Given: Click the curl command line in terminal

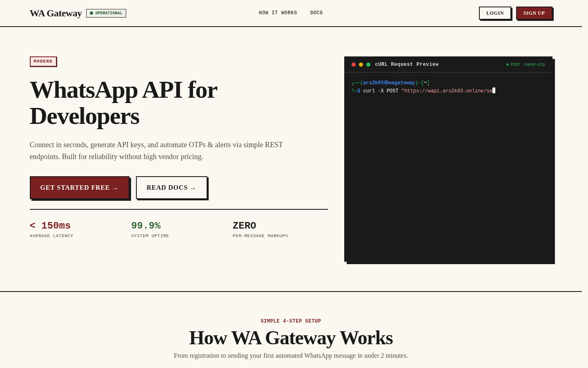Looking at the screenshot, I should (423, 91).
